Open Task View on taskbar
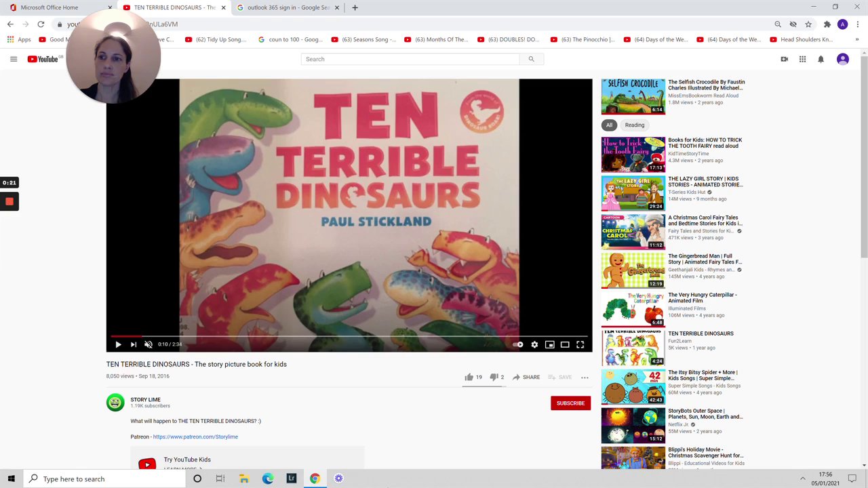The width and height of the screenshot is (868, 488). tap(220, 479)
